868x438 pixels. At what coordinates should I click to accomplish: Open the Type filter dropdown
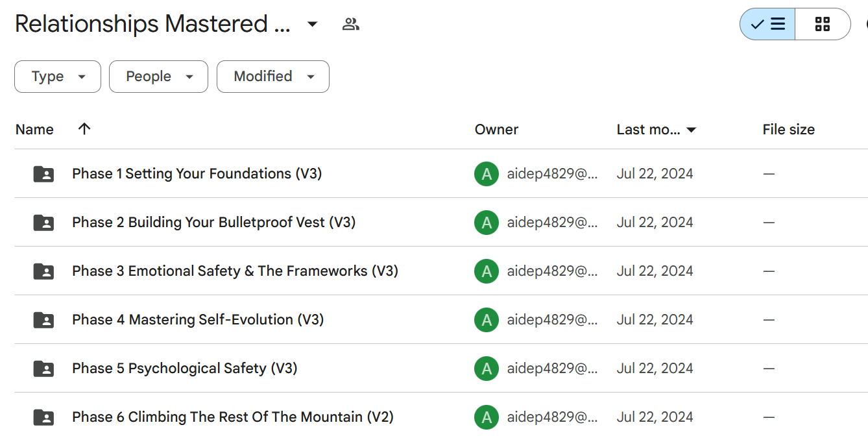pos(58,77)
